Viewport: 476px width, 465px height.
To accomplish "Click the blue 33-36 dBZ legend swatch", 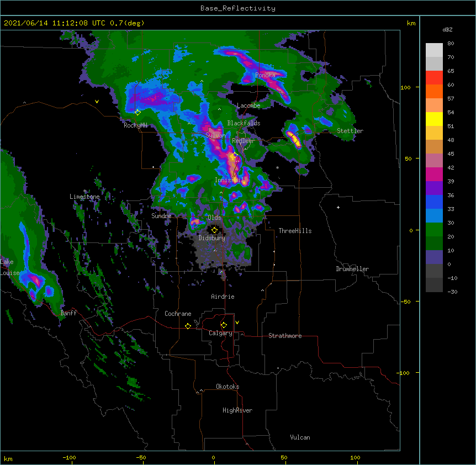I will click(x=434, y=202).
